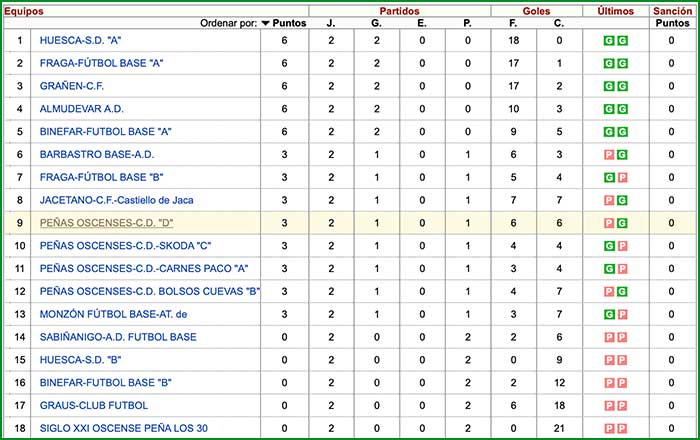Click the Últimos column header
Image resolution: width=700 pixels, height=440 pixels.
click(615, 10)
